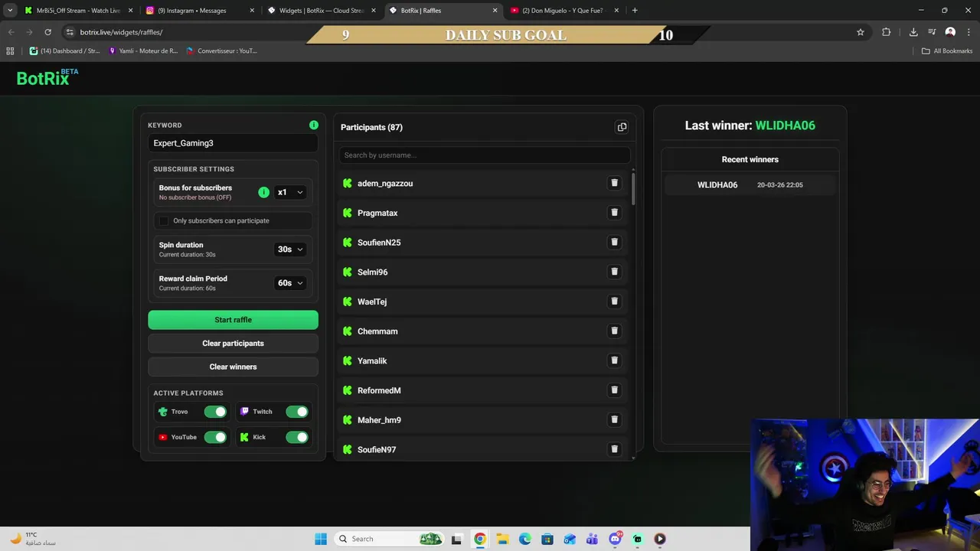
Task: Open a new browser tab
Action: (x=635, y=11)
